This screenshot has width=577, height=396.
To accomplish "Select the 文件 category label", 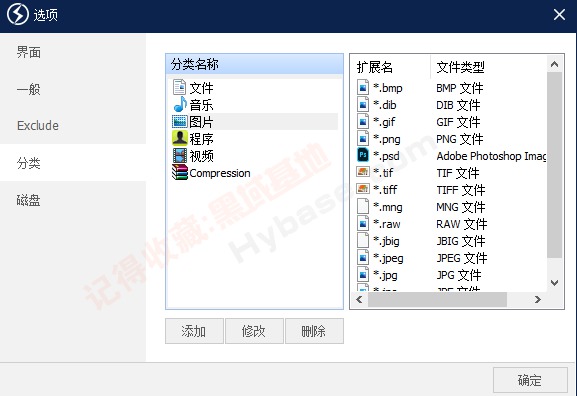I will (201, 88).
